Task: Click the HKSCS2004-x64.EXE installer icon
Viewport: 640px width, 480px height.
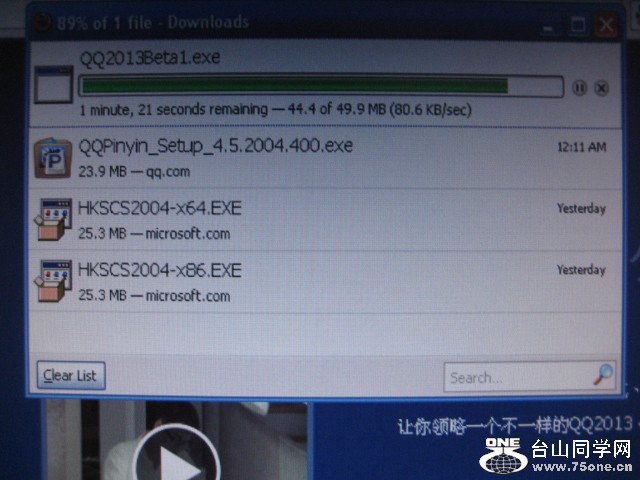Action: click(x=53, y=219)
